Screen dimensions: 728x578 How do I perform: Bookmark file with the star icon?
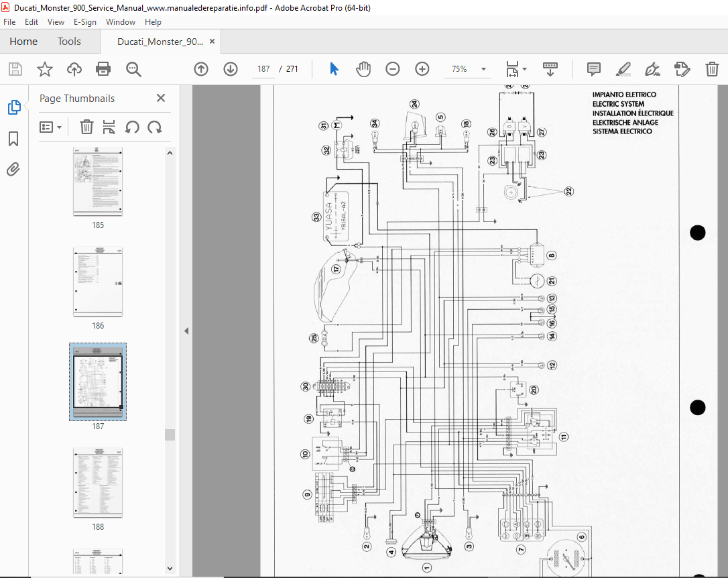44,69
